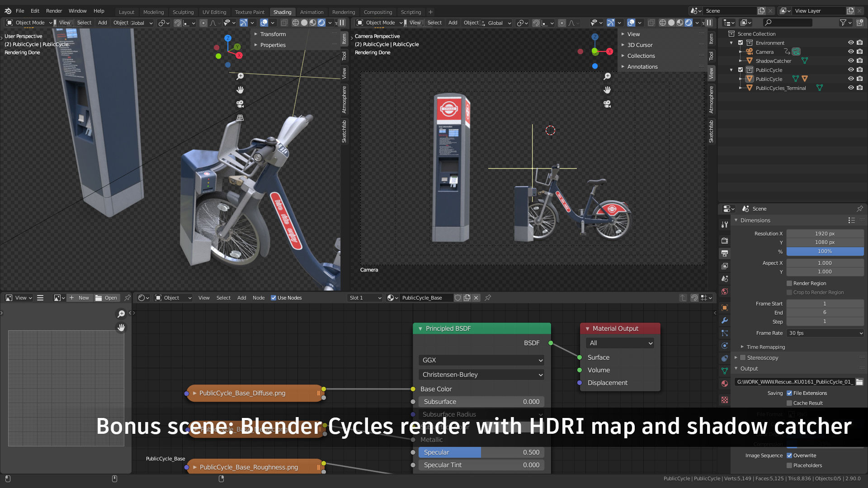868x488 pixels.
Task: Adjust the Specular slider on Principled BSDF
Action: 481,452
